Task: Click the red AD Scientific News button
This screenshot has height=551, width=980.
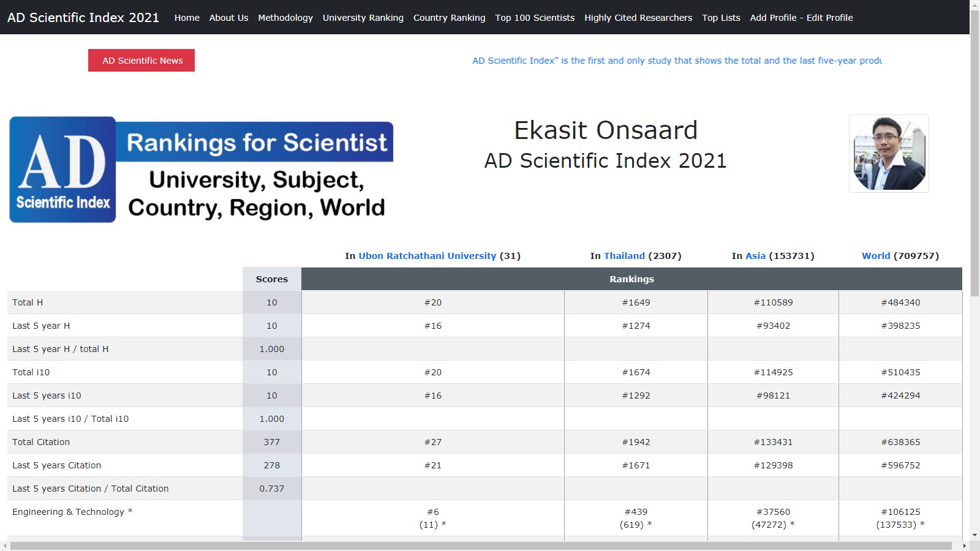Action: pyautogui.click(x=141, y=60)
